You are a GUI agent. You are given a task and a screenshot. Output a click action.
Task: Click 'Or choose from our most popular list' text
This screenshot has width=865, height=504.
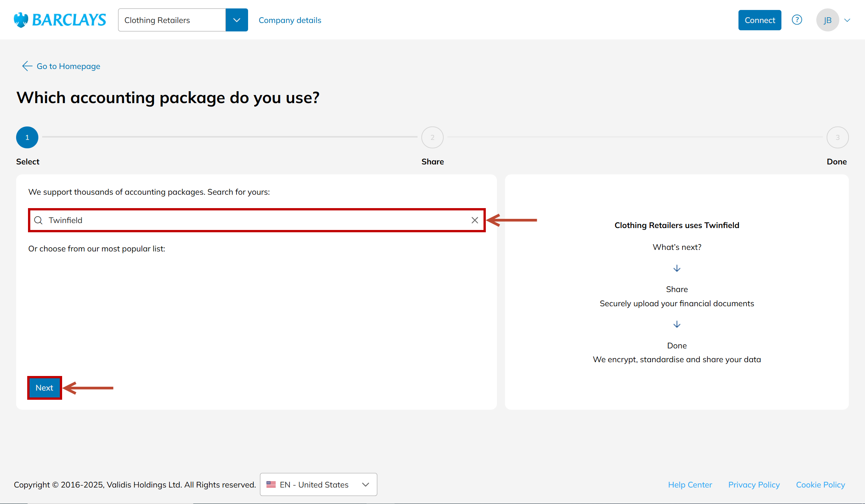click(97, 249)
